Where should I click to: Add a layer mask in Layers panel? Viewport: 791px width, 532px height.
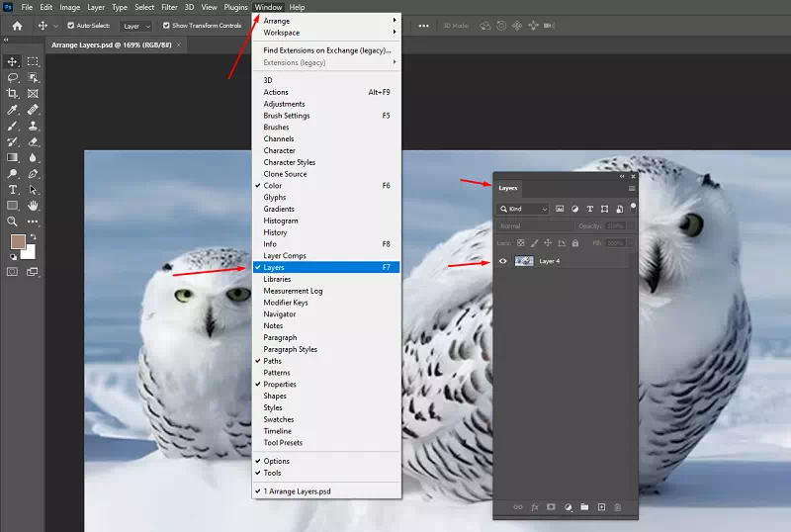tap(551, 507)
